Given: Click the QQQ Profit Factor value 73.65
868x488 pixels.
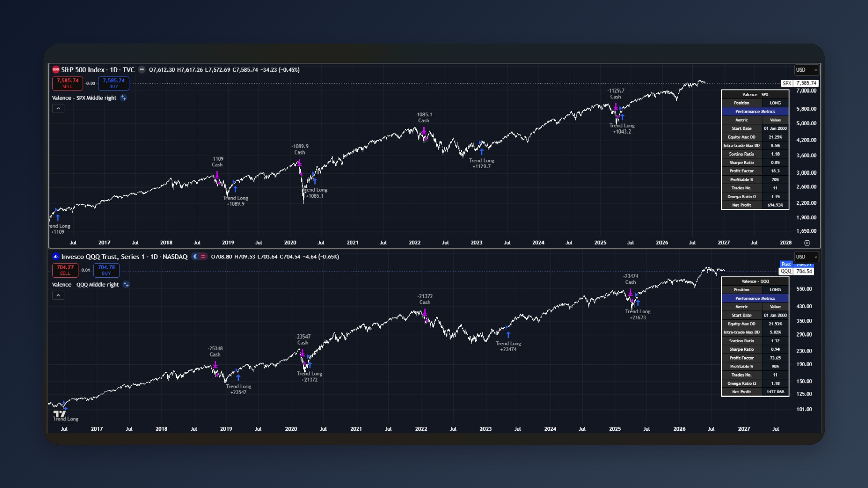Looking at the screenshot, I should [775, 358].
